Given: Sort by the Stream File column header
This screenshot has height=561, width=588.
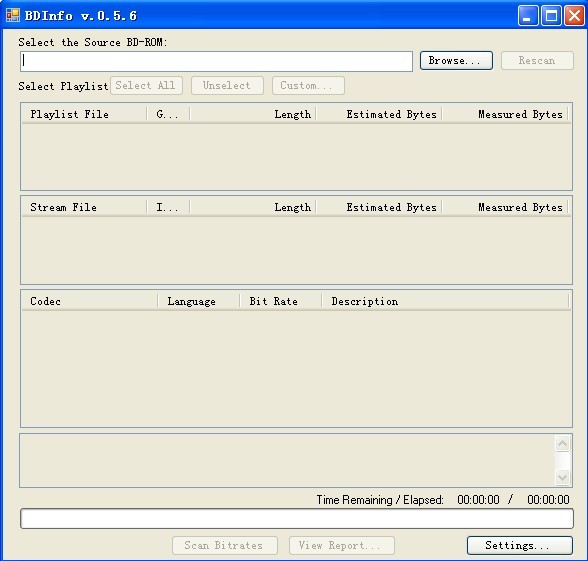Looking at the screenshot, I should (x=84, y=207).
